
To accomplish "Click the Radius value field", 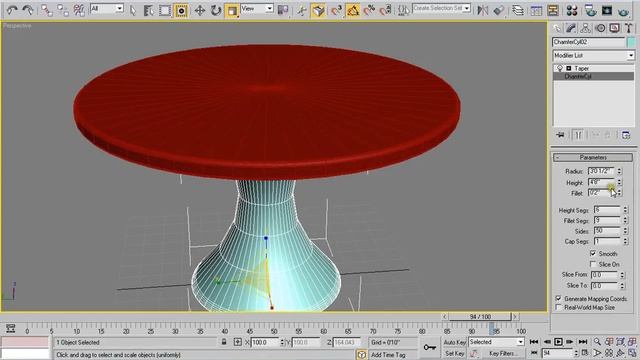I will (x=601, y=171).
